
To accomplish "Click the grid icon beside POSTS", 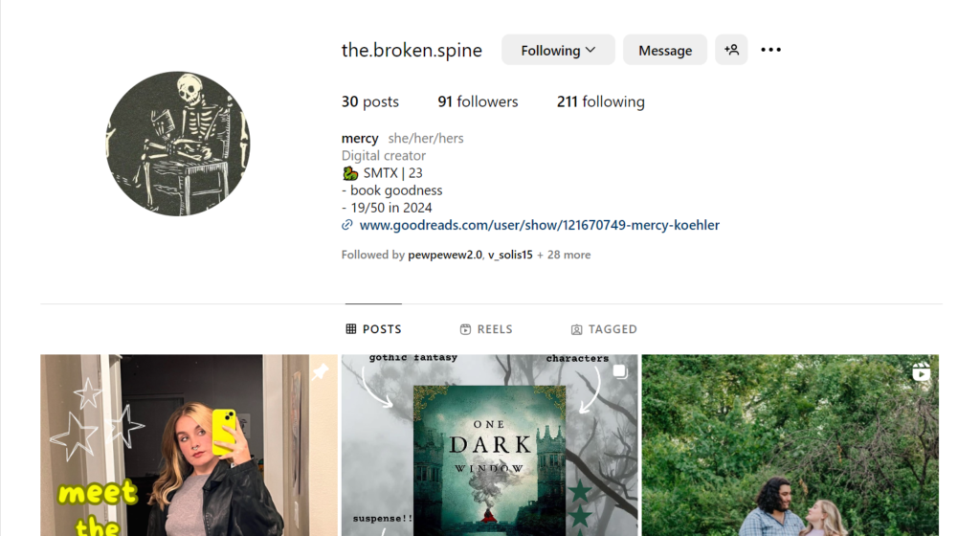I will click(351, 329).
